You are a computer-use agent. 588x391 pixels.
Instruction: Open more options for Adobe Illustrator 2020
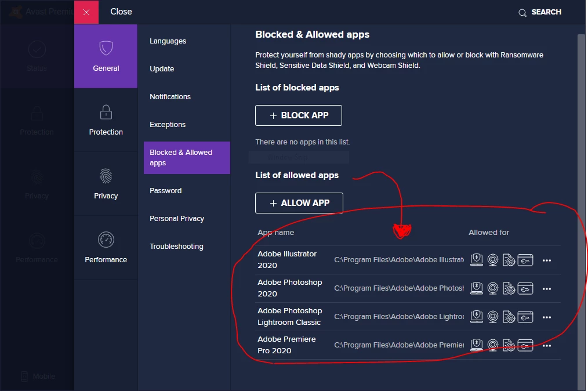tap(547, 260)
